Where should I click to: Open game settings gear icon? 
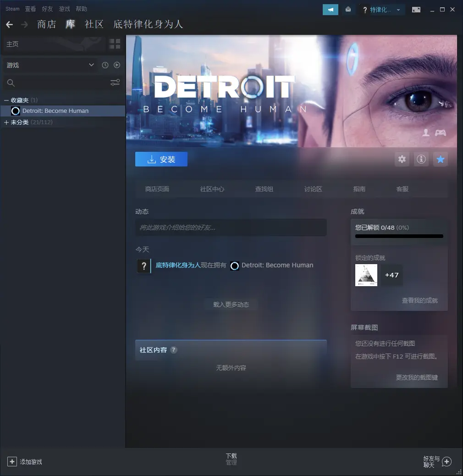tap(402, 159)
